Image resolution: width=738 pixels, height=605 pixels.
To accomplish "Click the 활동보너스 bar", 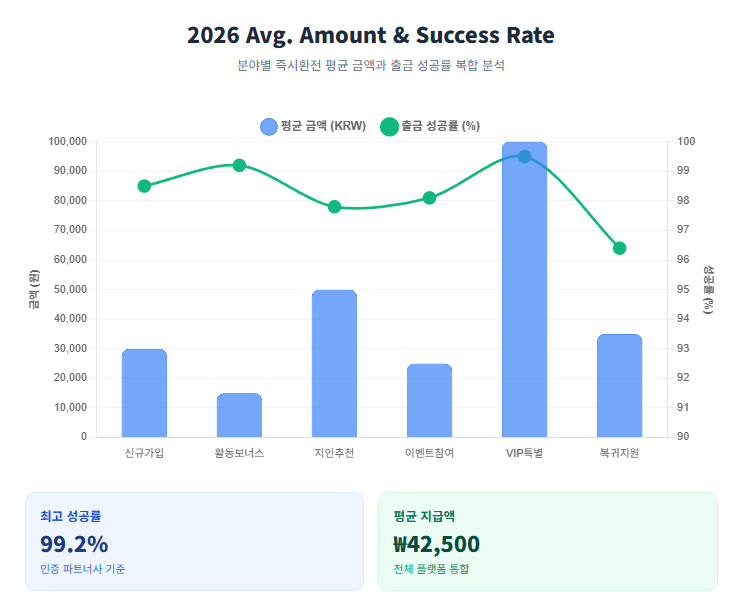I will click(x=239, y=415).
